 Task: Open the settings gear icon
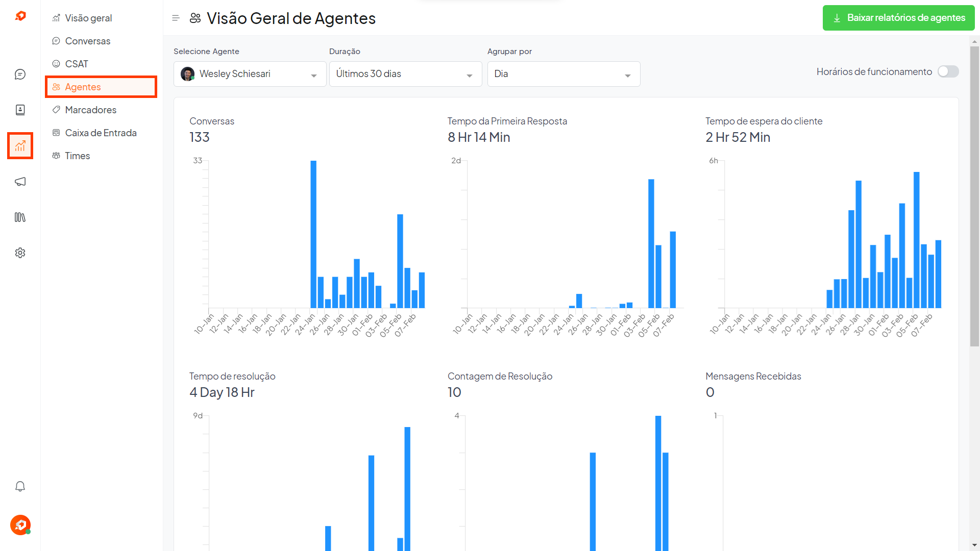click(x=20, y=253)
